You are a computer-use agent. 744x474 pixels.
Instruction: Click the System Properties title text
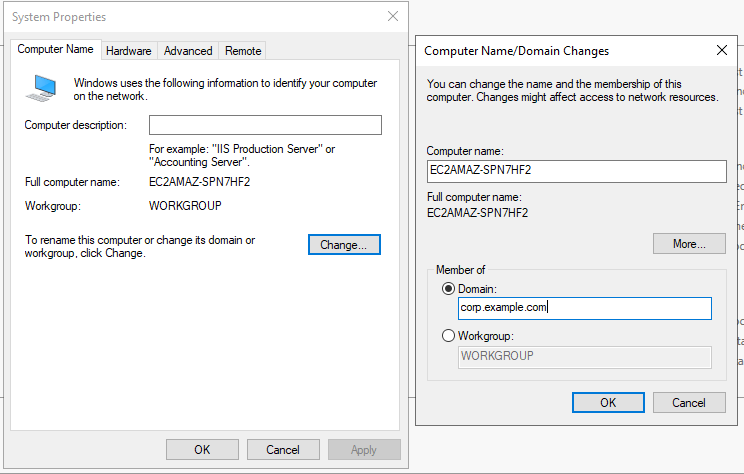59,17
